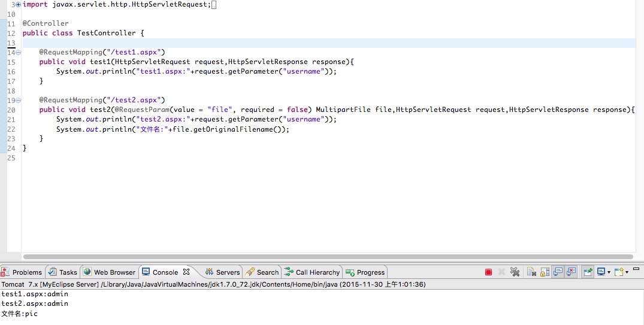
Task: Click MultipartFile type on line 20
Action: tap(343, 110)
